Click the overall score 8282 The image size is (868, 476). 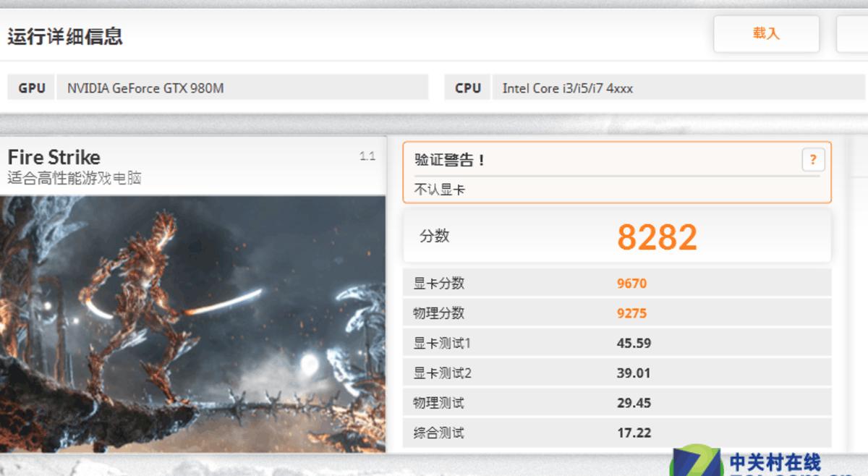point(657,237)
